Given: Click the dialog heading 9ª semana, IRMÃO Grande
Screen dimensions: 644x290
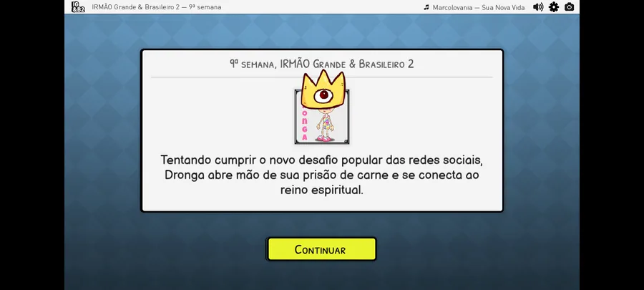Looking at the screenshot, I should (321, 64).
